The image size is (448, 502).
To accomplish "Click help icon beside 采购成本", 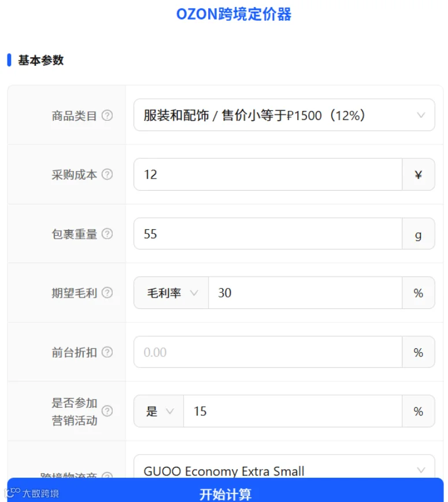I will point(107,174).
